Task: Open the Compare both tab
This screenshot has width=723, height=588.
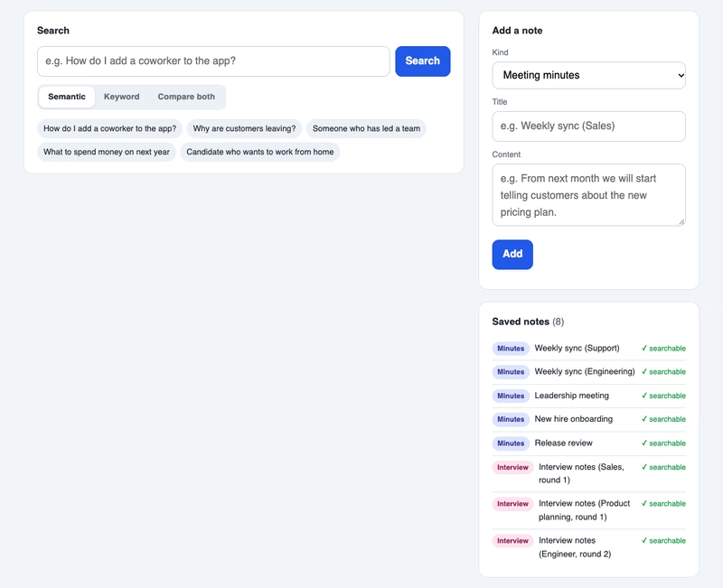Action: point(186,97)
